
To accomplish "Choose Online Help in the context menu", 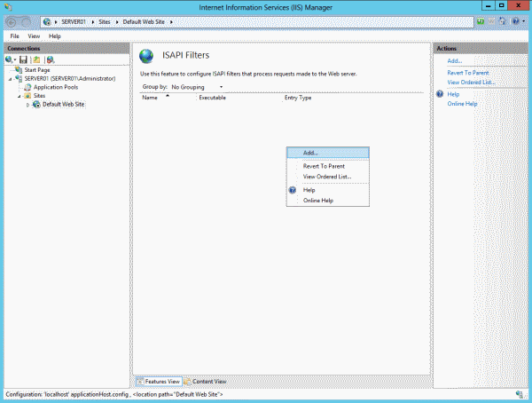I will pyautogui.click(x=328, y=201).
